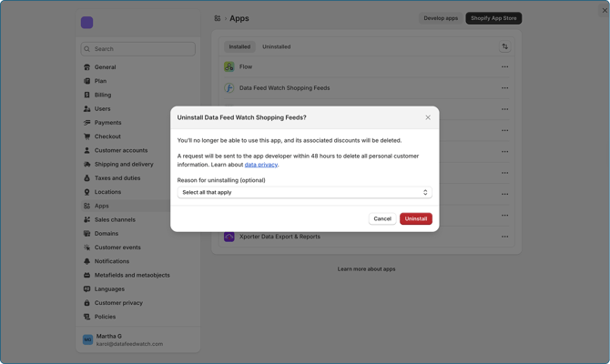Open Shipping and delivery settings

point(126,164)
